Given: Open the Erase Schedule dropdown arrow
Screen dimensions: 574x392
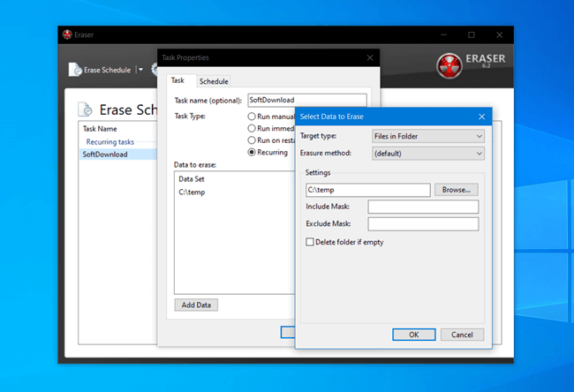Looking at the screenshot, I should [140, 70].
